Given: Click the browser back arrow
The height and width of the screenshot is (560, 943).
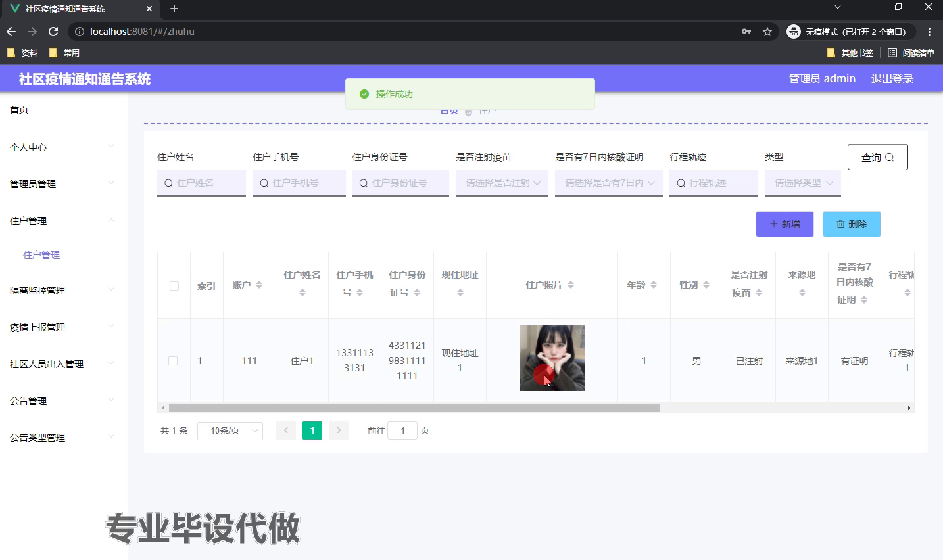Looking at the screenshot, I should (x=11, y=32).
